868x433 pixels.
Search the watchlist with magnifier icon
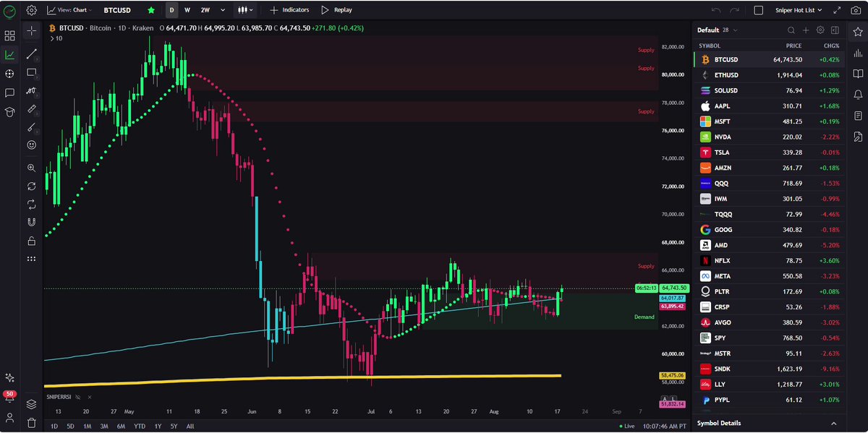(x=791, y=30)
